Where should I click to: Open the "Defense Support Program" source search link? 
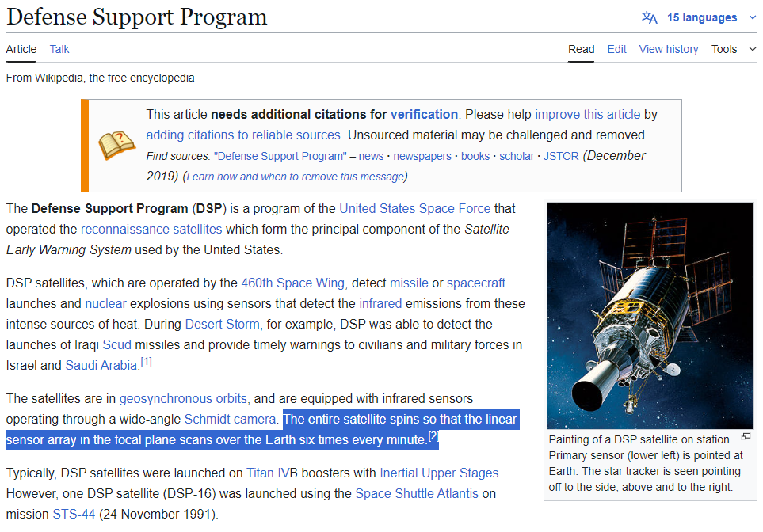tap(280, 156)
